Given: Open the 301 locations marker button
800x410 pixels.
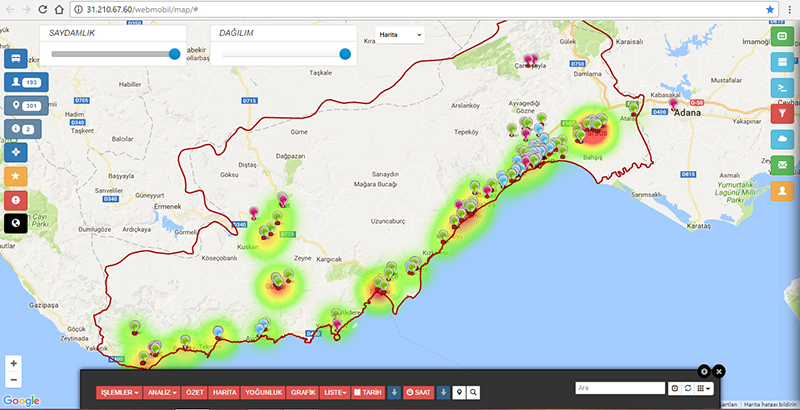Looking at the screenshot, I should tap(27, 106).
